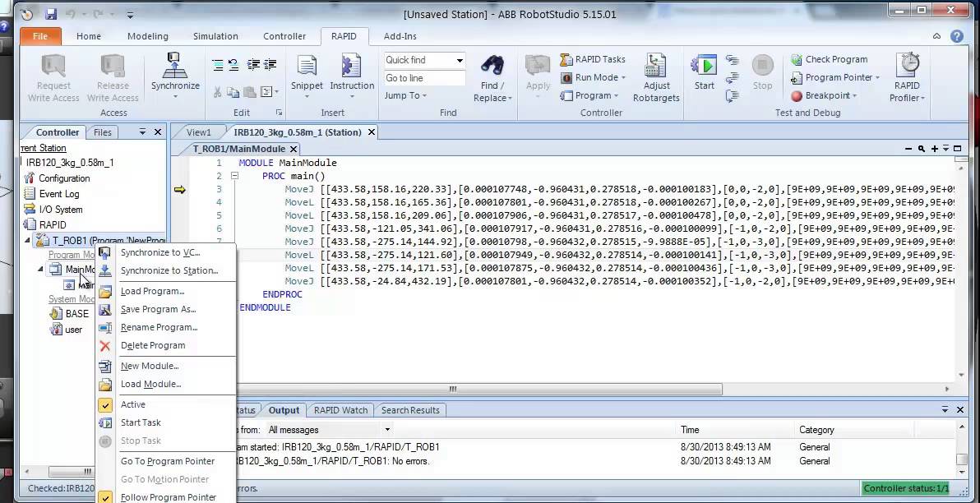Click the Step Out icon
The image size is (980, 503).
[733, 95]
